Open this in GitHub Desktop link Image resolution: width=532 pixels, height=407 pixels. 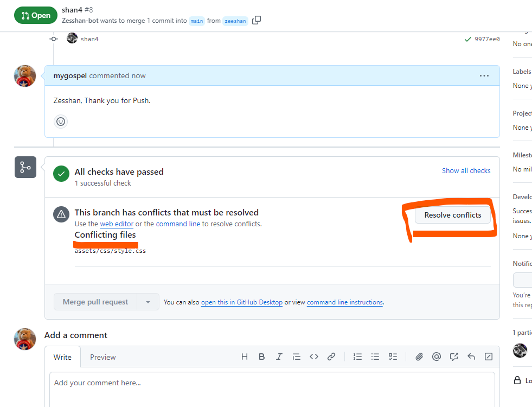click(x=241, y=302)
